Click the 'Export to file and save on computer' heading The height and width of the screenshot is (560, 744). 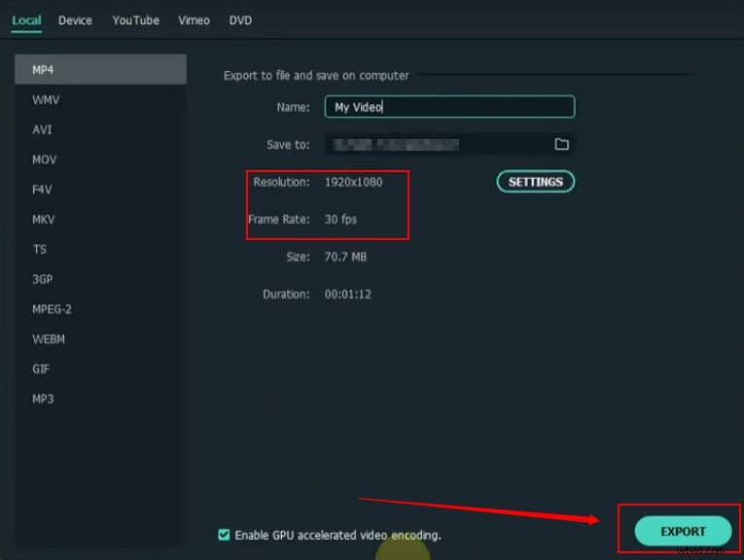point(316,76)
